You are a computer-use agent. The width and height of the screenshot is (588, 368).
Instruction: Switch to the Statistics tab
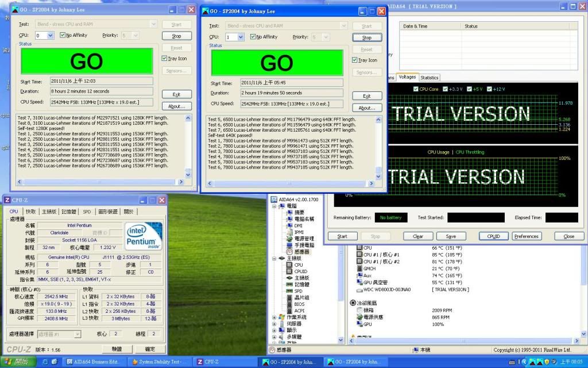(x=429, y=77)
